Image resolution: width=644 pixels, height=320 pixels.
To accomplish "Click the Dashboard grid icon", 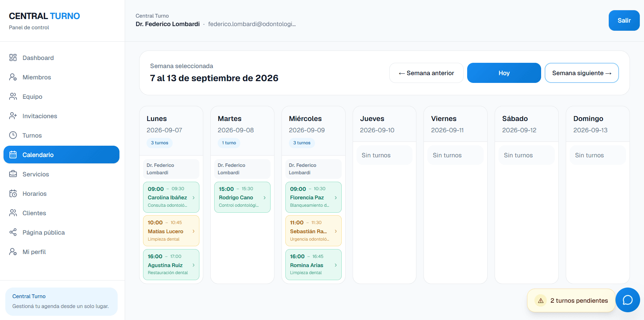I will 13,58.
